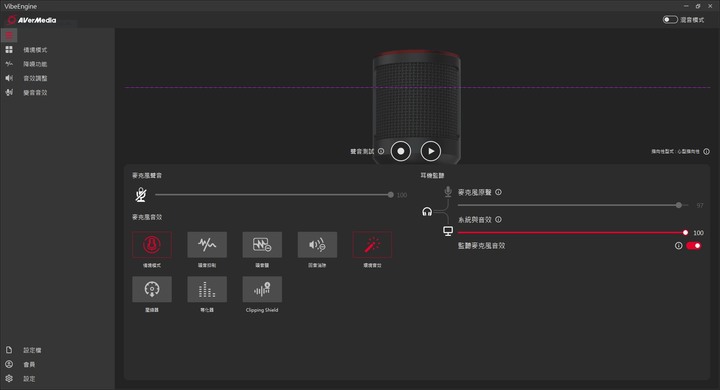Select the echo cancellation speaker effect tile
Viewport: 720px width, 390px height.
(317, 244)
